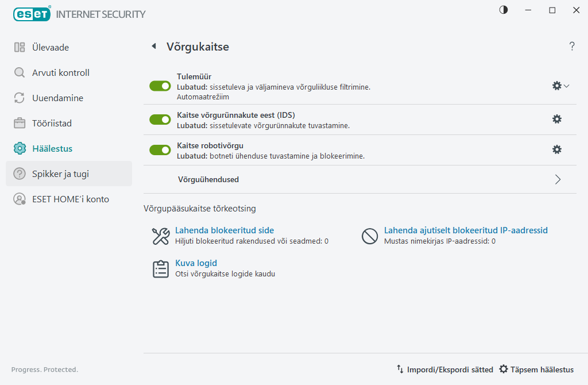The image size is (588, 385).
Task: Click the ESET logo
Action: (x=32, y=14)
